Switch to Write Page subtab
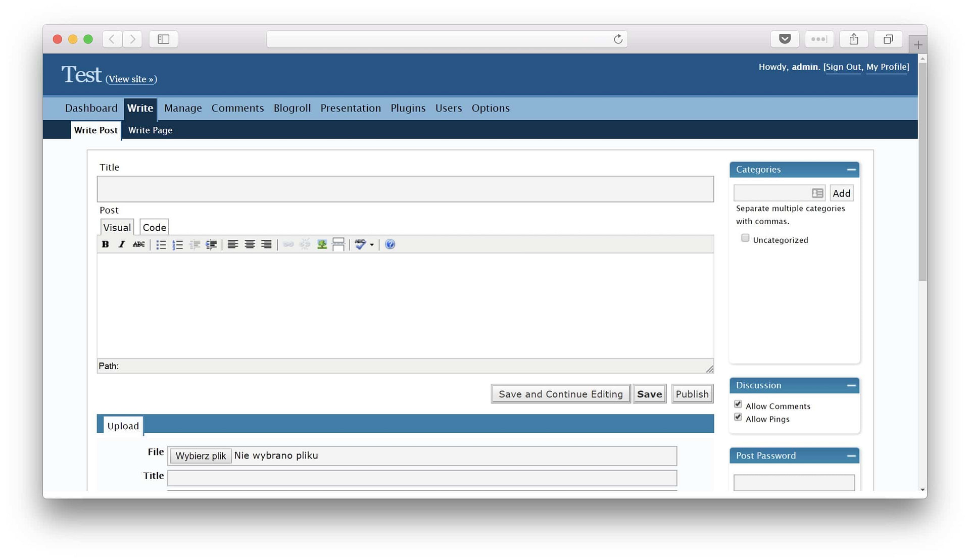The height and width of the screenshot is (560, 970). pyautogui.click(x=150, y=130)
